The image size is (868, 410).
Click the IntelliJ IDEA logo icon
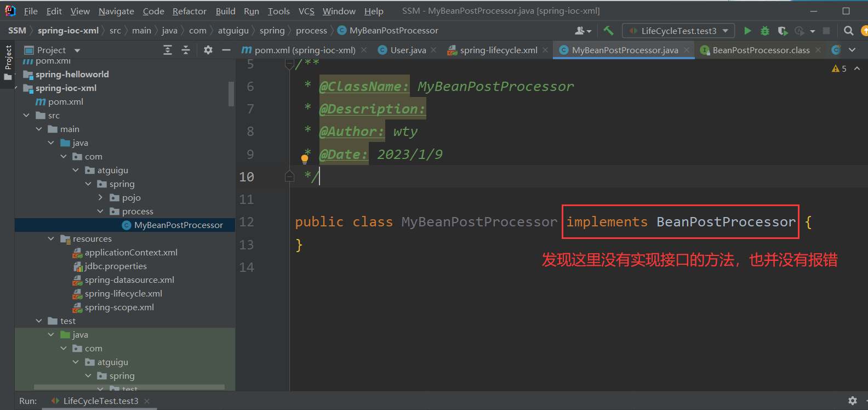pos(10,10)
